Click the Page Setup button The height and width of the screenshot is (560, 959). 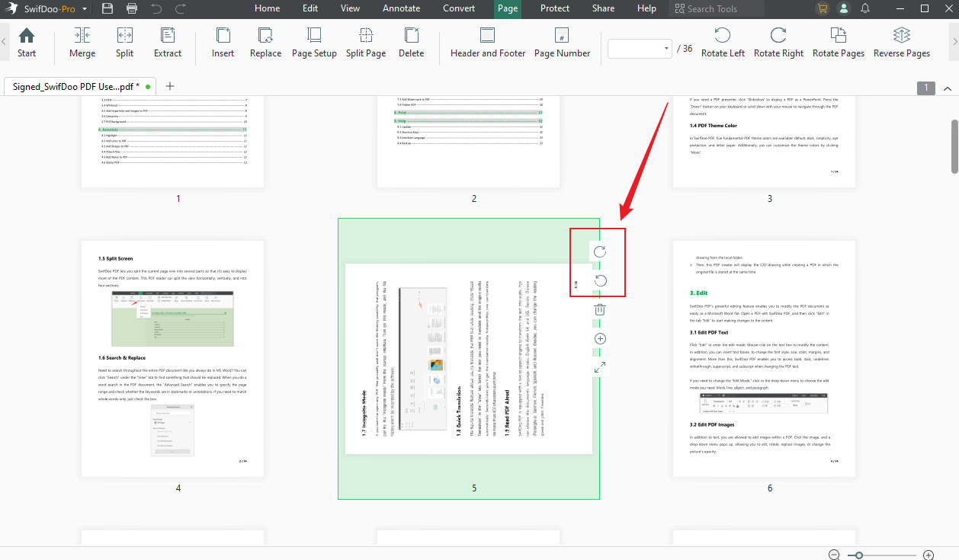point(314,43)
